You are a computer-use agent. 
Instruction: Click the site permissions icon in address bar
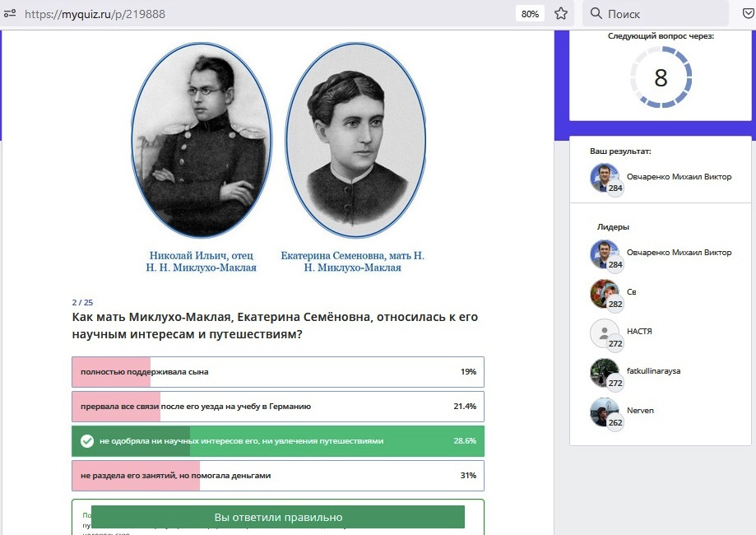pyautogui.click(x=9, y=14)
